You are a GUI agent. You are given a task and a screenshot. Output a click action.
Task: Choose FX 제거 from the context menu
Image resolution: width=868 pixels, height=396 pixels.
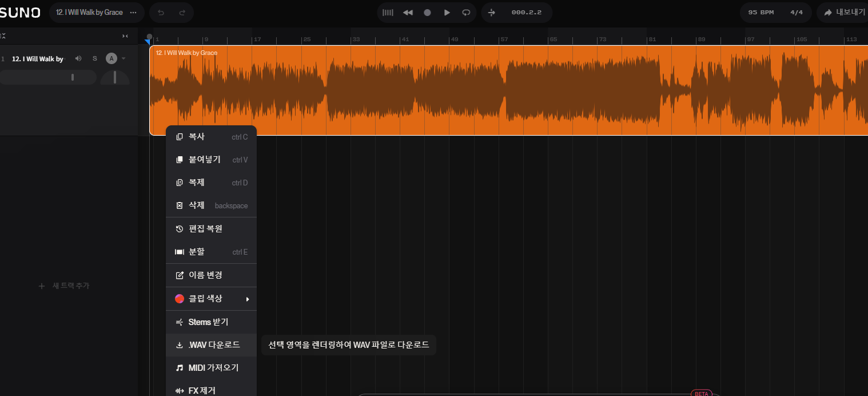tap(211, 391)
